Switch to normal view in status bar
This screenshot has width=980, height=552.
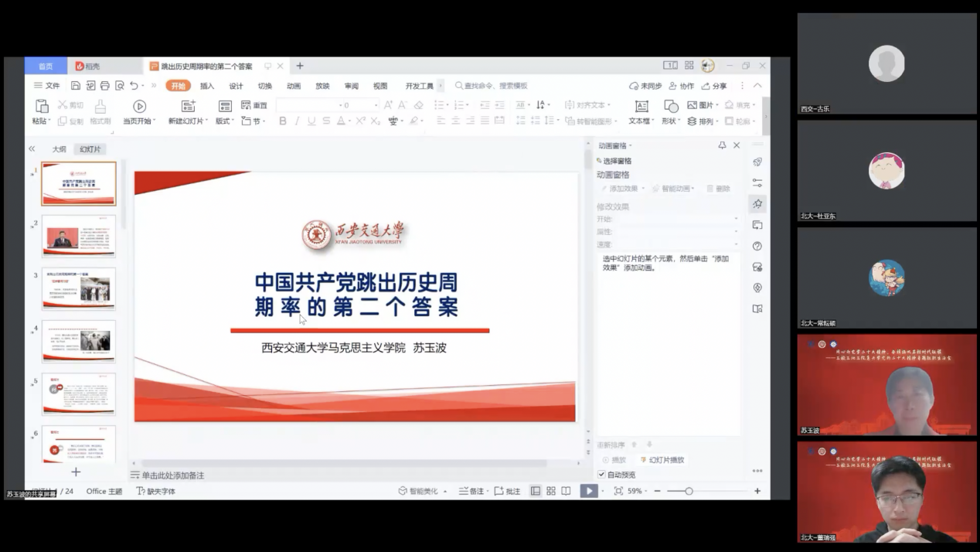pos(536,491)
